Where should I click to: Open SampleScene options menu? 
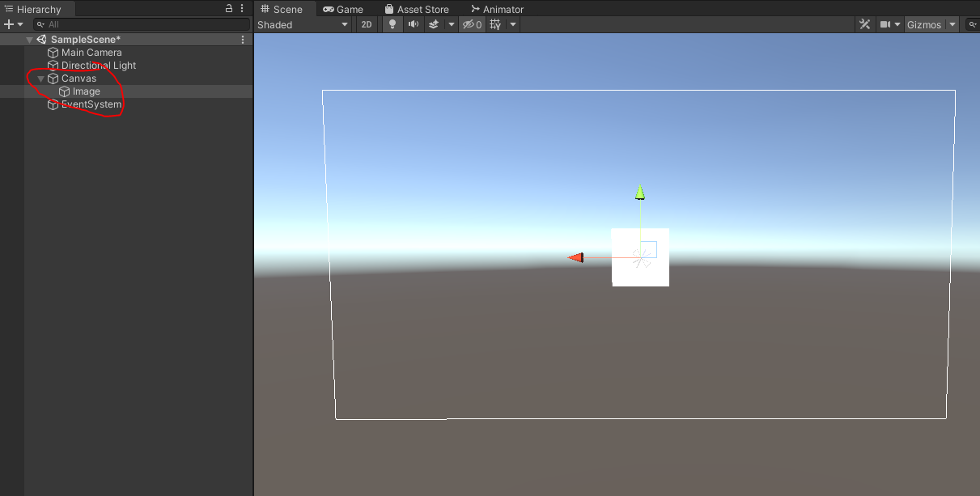[x=243, y=40]
